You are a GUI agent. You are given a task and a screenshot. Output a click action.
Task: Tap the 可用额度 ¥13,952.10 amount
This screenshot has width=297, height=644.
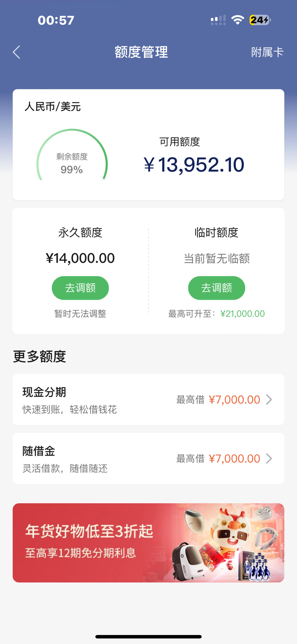(194, 165)
